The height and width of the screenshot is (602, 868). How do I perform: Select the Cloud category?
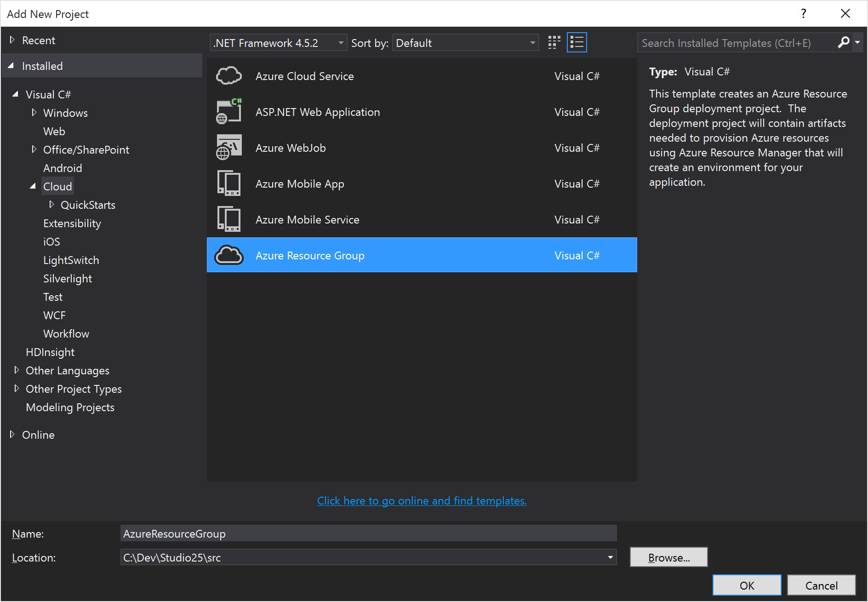click(x=57, y=186)
